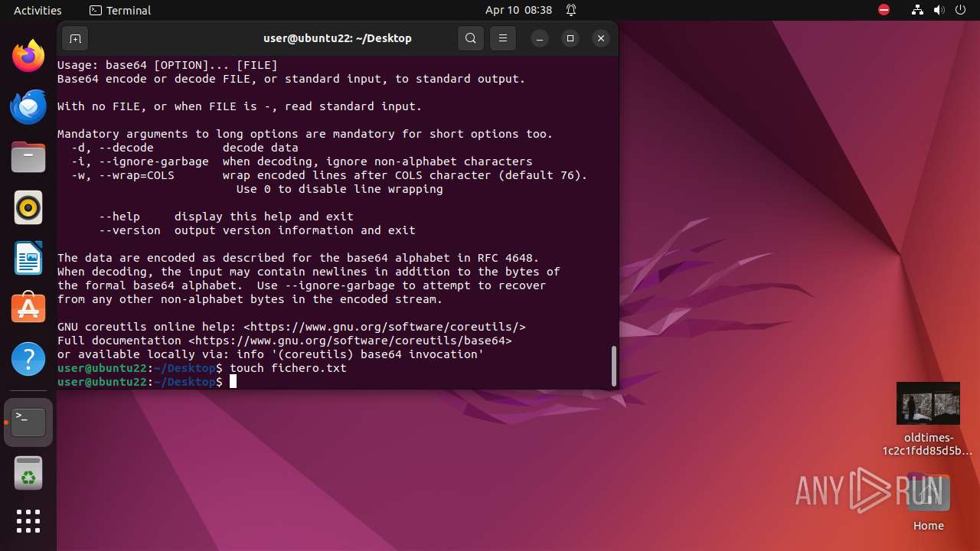Open the Terminal hamburger menu
Screen dimensions: 980x551
pos(502,38)
